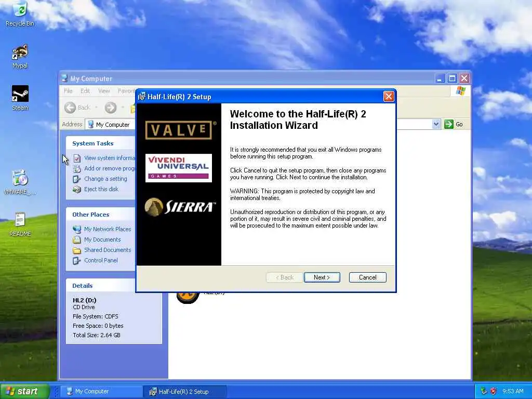
Task: Click the green Go arrow button
Action: point(448,124)
